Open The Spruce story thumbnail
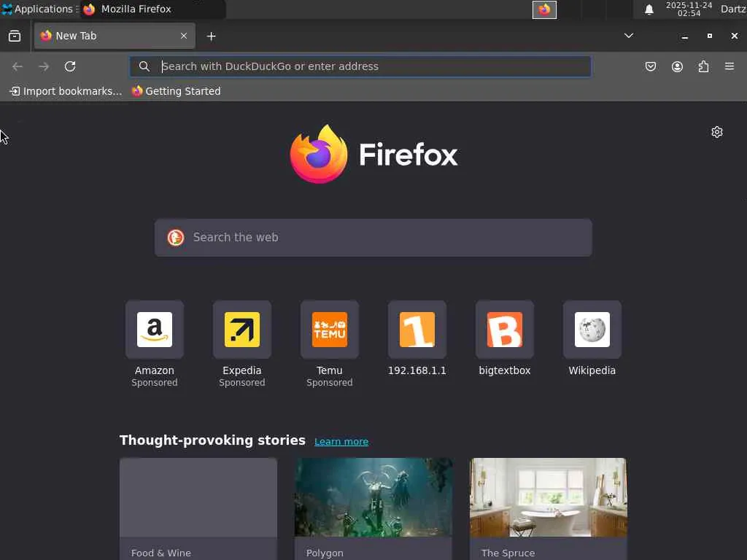The image size is (747, 560). pyautogui.click(x=549, y=497)
